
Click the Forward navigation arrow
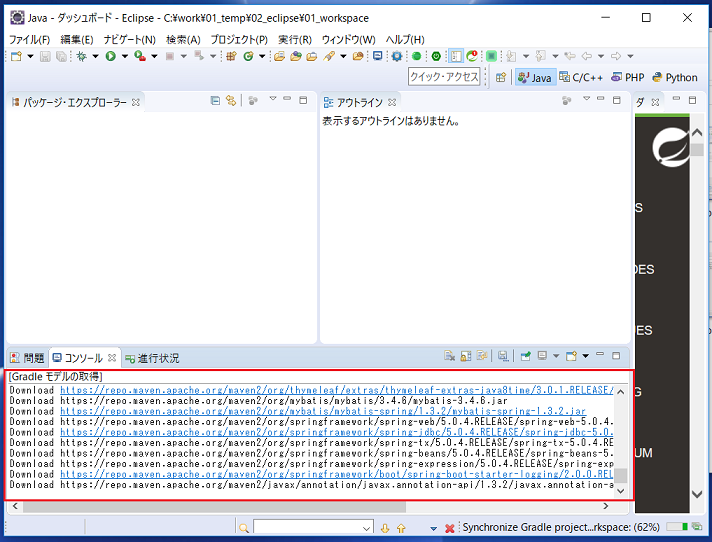tap(616, 56)
